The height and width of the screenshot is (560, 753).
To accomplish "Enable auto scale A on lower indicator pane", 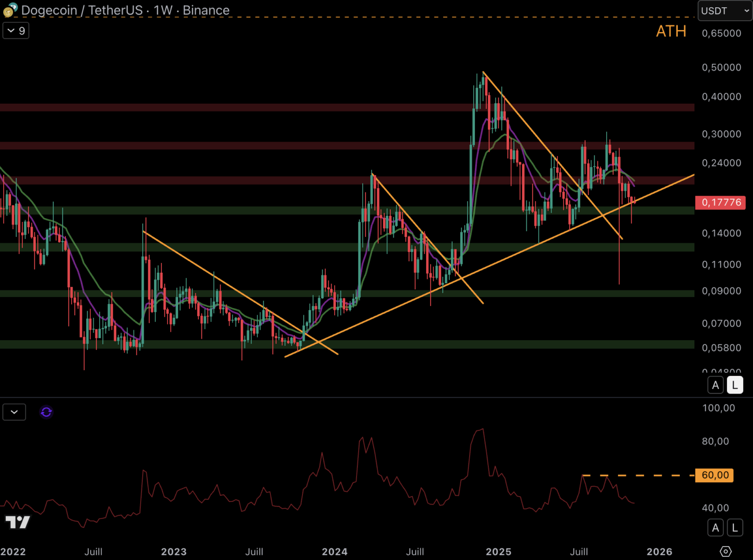I will (x=716, y=528).
